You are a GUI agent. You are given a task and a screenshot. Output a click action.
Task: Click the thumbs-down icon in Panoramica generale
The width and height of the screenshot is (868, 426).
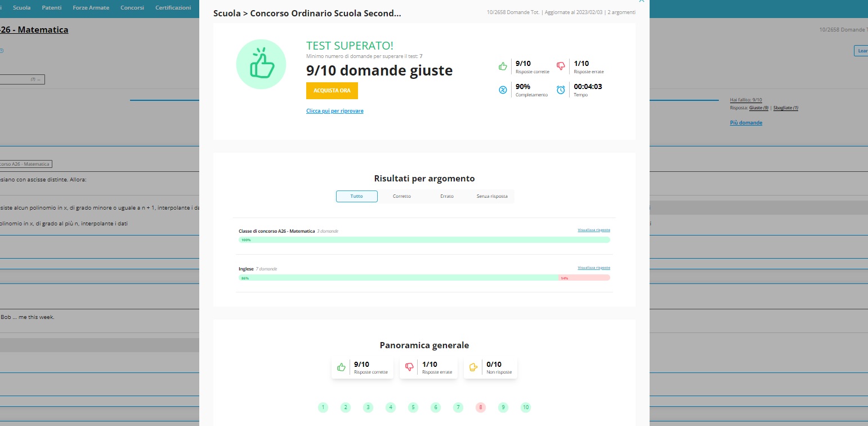[409, 367]
